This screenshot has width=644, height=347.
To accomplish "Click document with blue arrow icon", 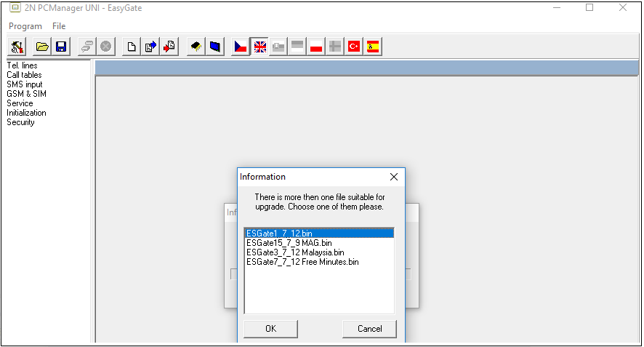I will [150, 47].
